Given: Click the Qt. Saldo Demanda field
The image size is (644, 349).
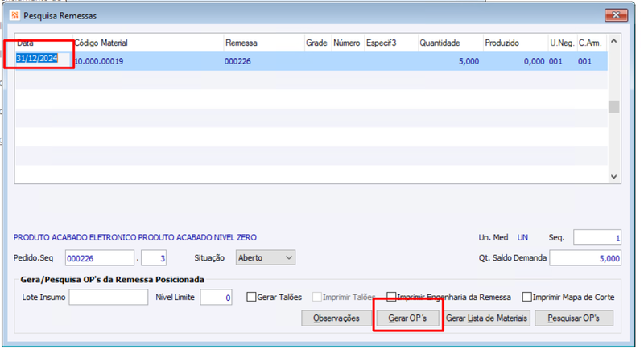Looking at the screenshot, I should point(585,258).
